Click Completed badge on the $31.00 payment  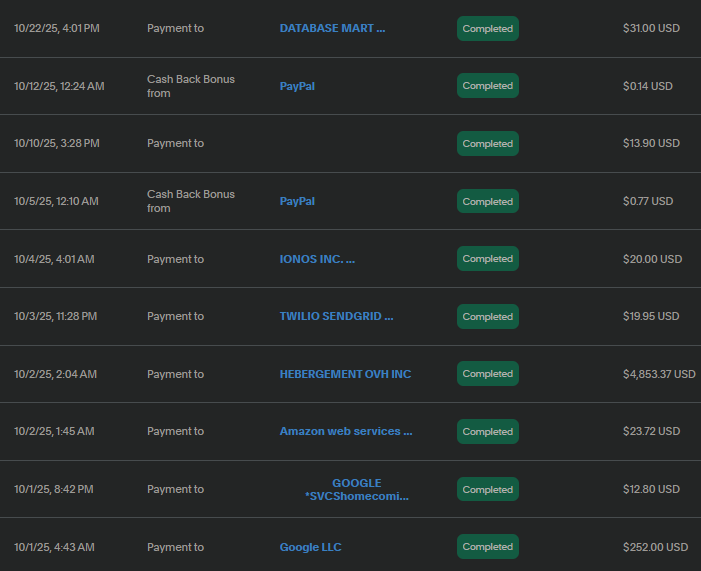[487, 29]
